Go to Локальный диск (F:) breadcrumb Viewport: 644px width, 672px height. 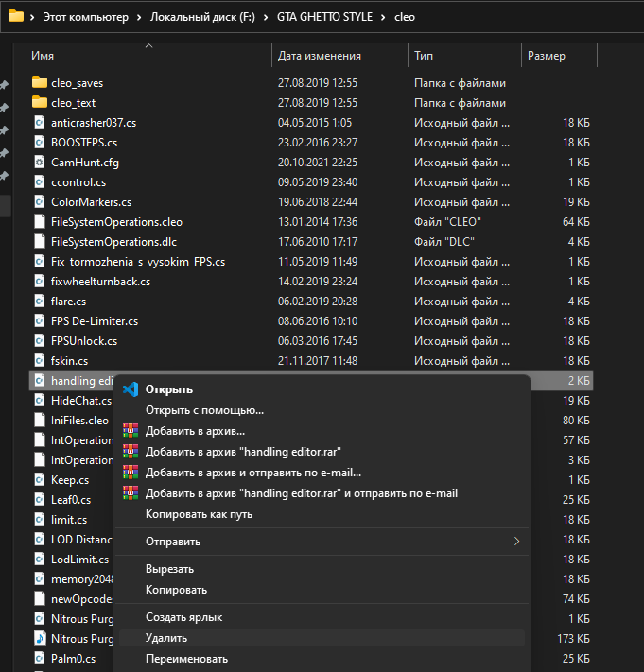[x=202, y=17]
